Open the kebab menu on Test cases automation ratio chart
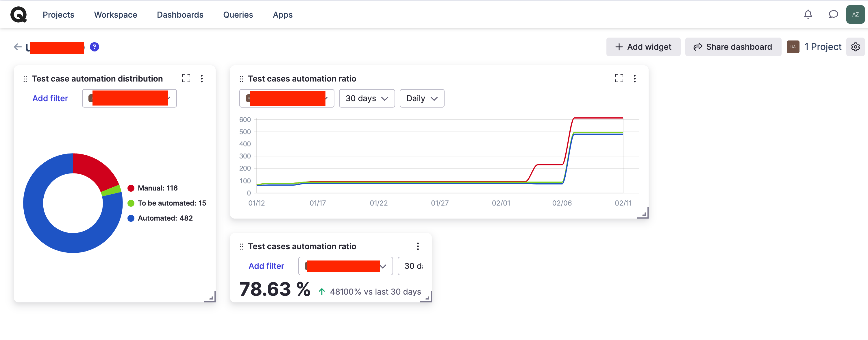The height and width of the screenshot is (340, 868). 635,79
